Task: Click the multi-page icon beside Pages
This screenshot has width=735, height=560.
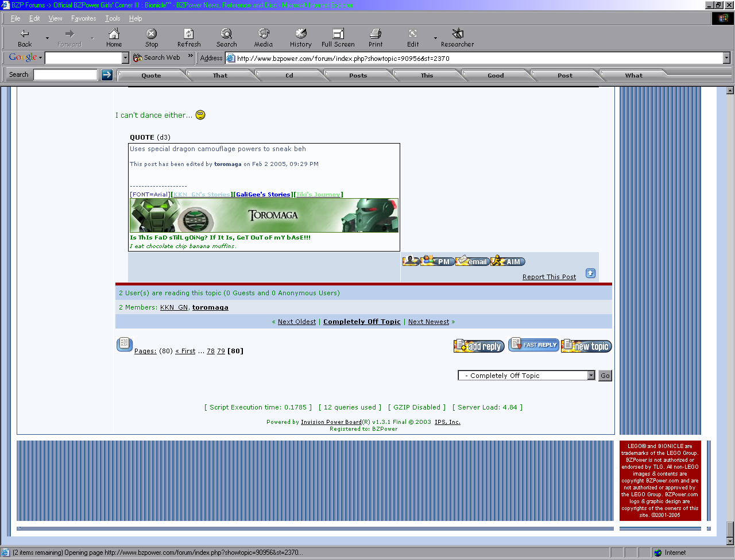Action: 124,343
